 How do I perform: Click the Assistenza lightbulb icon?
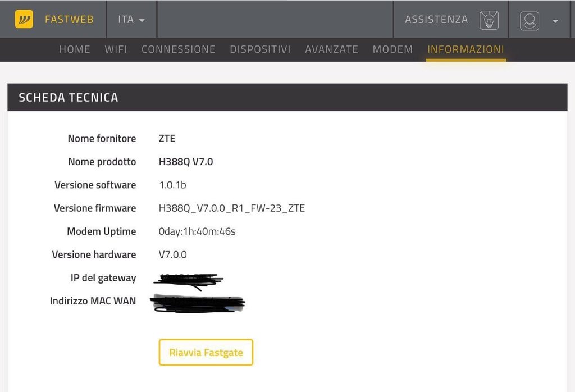(489, 20)
